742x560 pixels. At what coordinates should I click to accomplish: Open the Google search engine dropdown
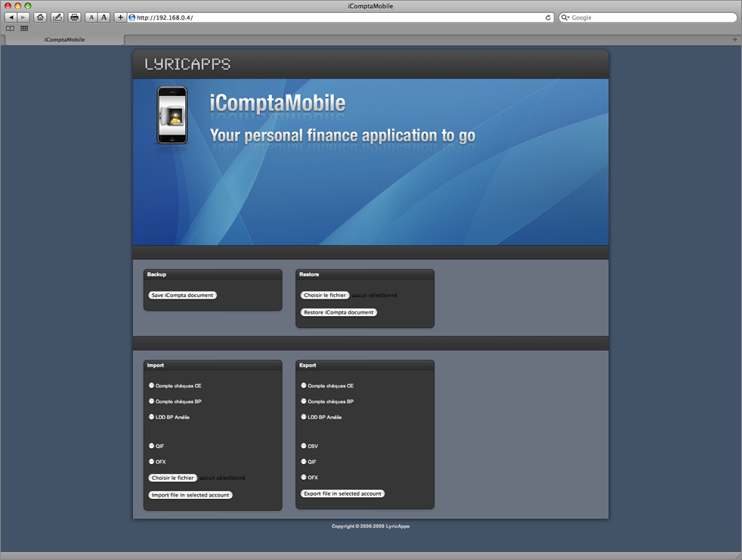(565, 17)
